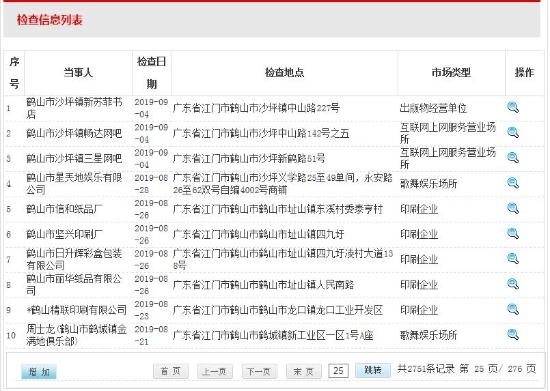The height and width of the screenshot is (391, 550).
Task: Click party name 鹤山市丽华纸品有限公司
Action: pos(74,284)
